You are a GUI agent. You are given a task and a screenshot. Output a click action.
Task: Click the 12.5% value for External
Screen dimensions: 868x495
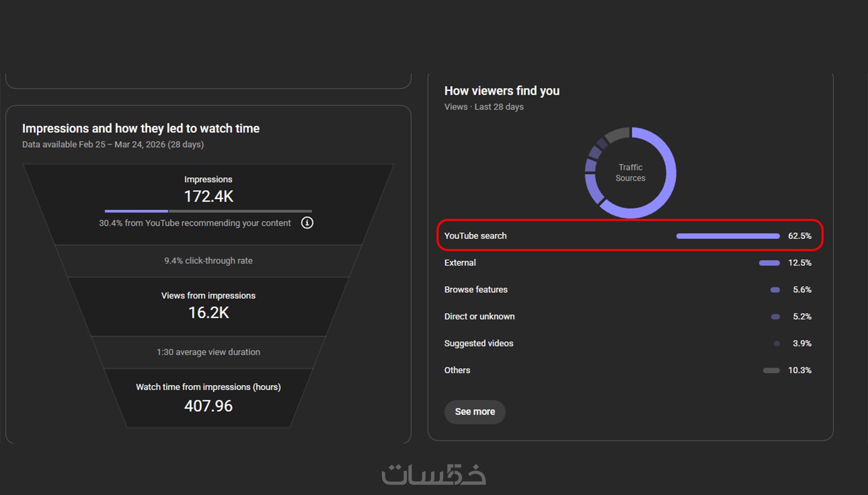(x=800, y=263)
